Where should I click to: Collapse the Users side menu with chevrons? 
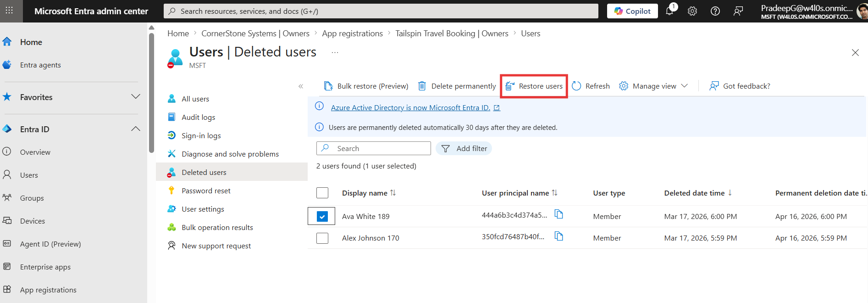301,86
